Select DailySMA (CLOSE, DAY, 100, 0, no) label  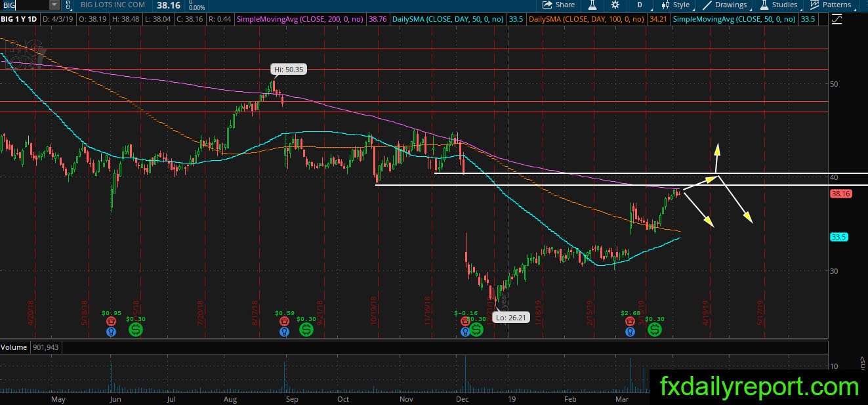(x=587, y=19)
